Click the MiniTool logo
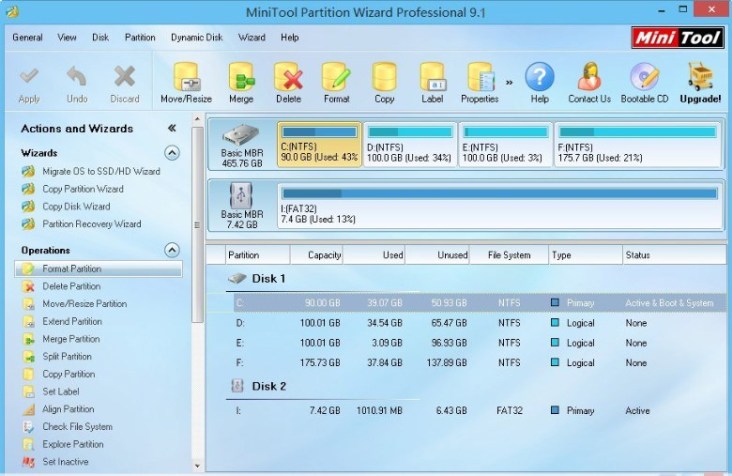The image size is (732, 476). (677, 37)
